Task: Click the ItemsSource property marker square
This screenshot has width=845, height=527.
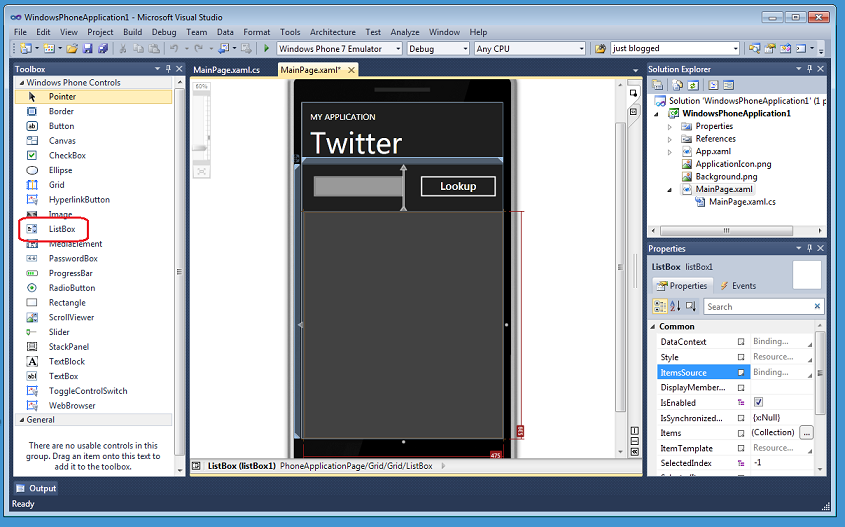Action: coord(741,372)
